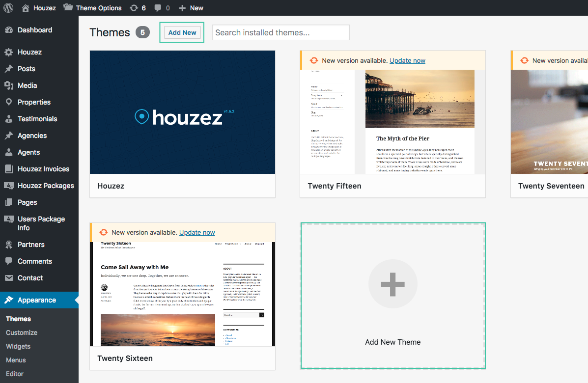Click the Agencies pin icon

pos(9,136)
